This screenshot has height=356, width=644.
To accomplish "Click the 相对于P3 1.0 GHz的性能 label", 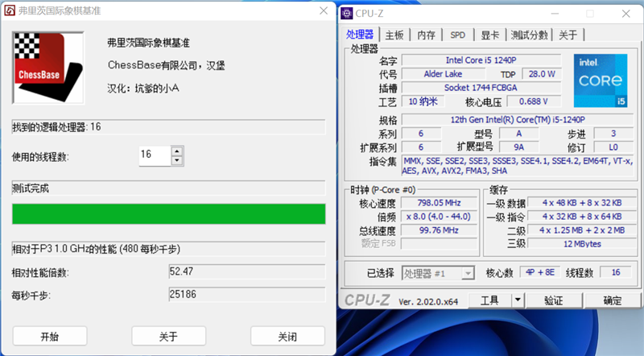I will pos(96,249).
